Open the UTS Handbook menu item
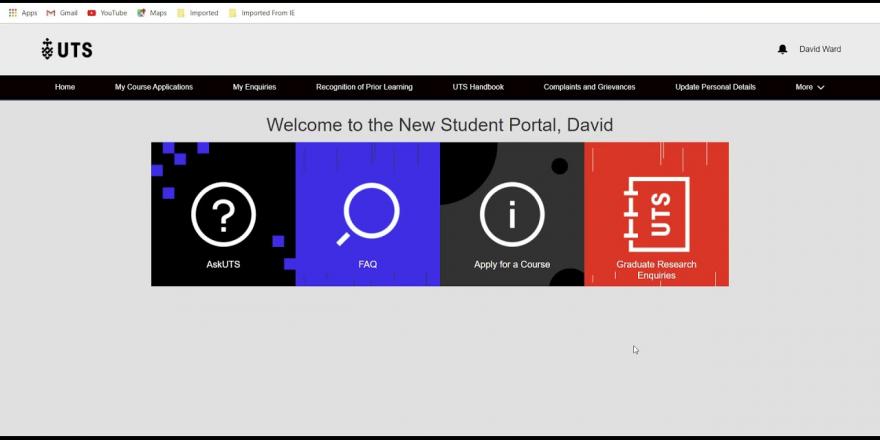The image size is (880, 440). [x=478, y=87]
